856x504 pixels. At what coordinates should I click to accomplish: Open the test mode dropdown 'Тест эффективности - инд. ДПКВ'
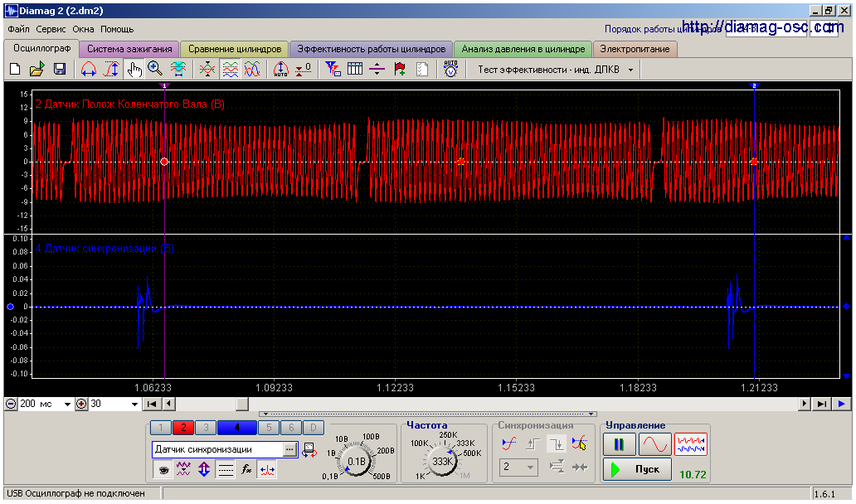556,70
